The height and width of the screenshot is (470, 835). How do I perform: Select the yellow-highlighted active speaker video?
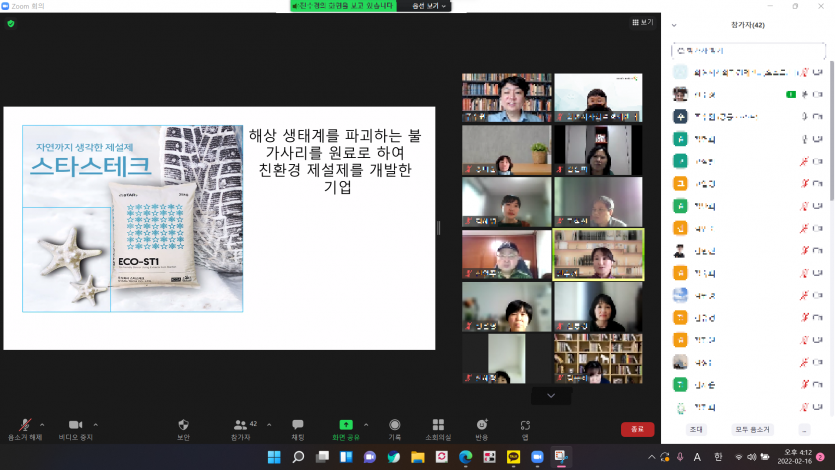(598, 254)
